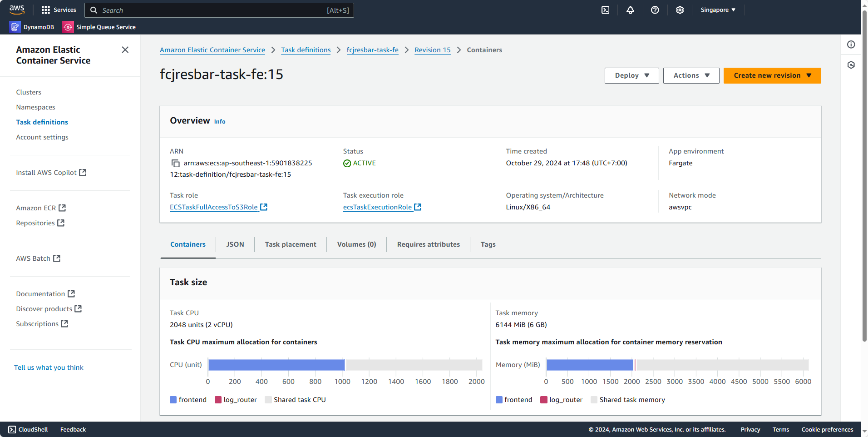868x437 pixels.
Task: Open the info panel icon on the right
Action: pos(851,45)
